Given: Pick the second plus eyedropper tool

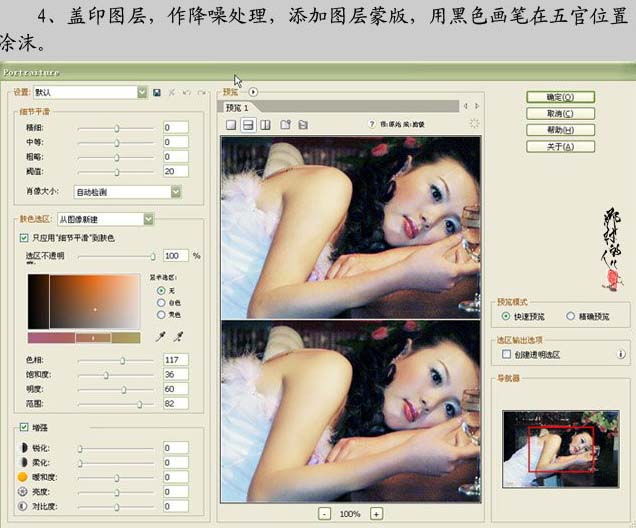Looking at the screenshot, I should click(x=178, y=336).
